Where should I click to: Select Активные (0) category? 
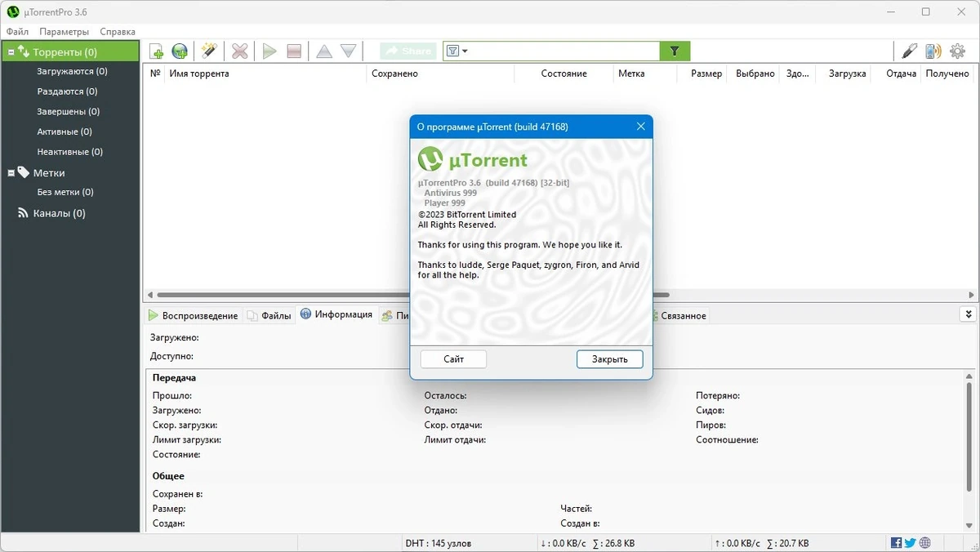click(x=65, y=131)
